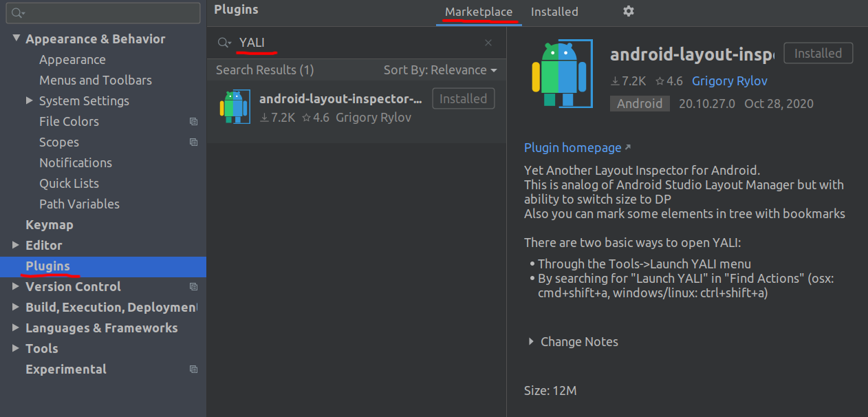Click the Oct 28, 2020 date text

click(x=779, y=104)
